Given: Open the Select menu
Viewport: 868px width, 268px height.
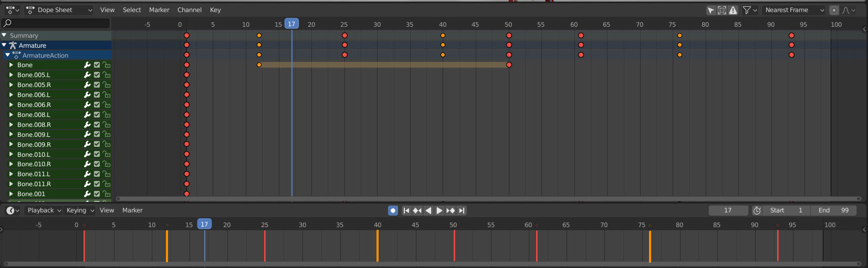Looking at the screenshot, I should tap(132, 10).
